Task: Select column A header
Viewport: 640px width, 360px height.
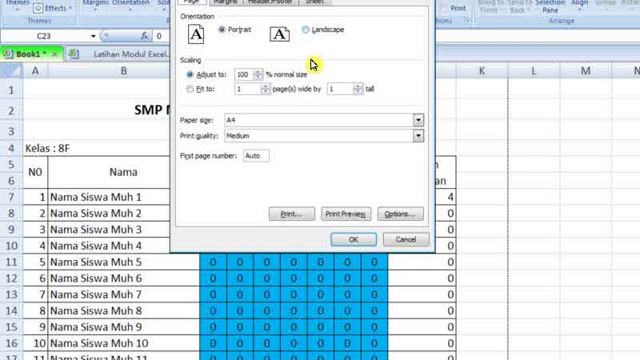Action: [35, 71]
